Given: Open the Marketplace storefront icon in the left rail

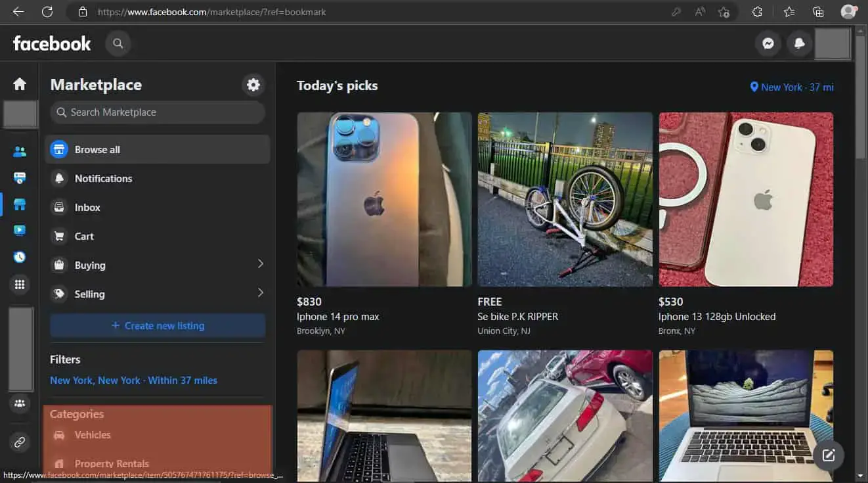Looking at the screenshot, I should pos(20,204).
